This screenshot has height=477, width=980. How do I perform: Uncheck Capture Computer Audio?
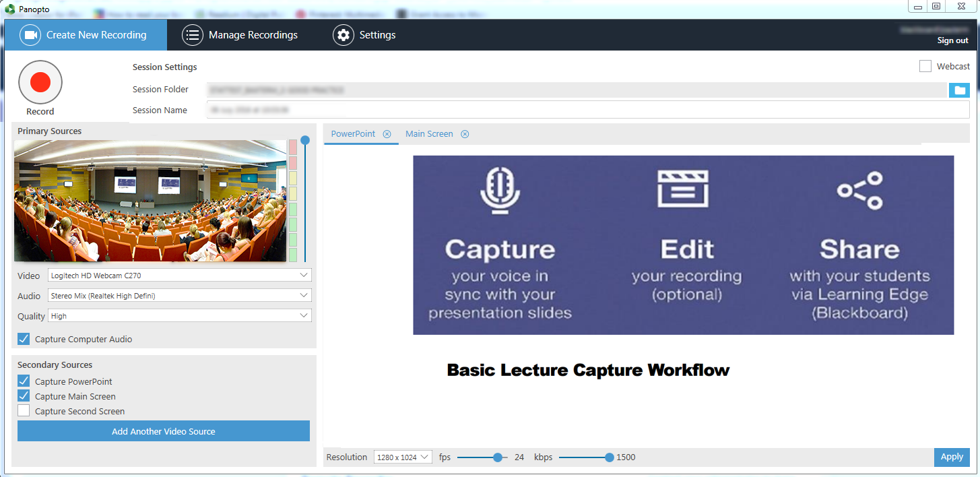click(x=24, y=339)
